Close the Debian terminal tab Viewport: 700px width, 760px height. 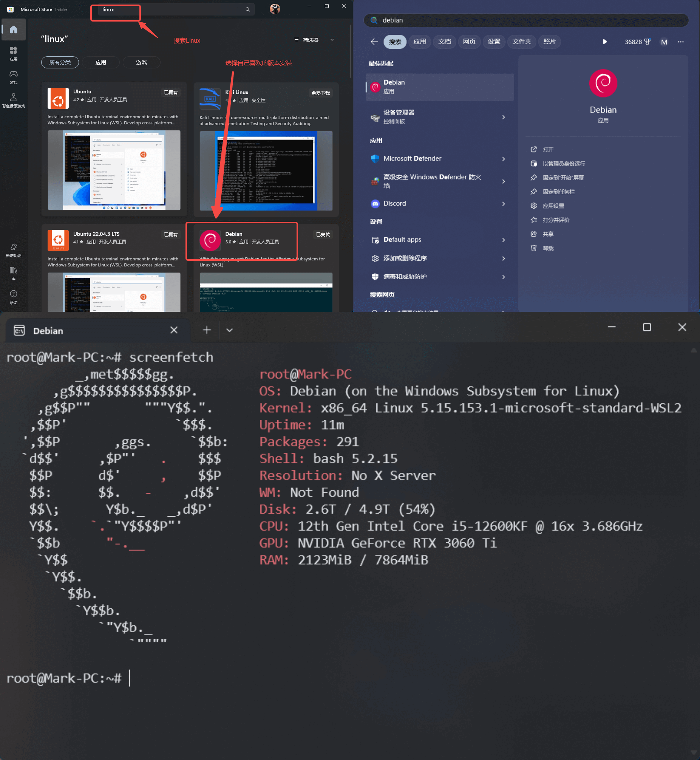174,330
